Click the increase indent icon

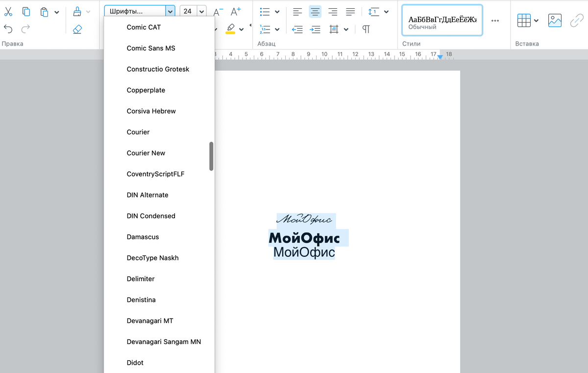(x=315, y=29)
